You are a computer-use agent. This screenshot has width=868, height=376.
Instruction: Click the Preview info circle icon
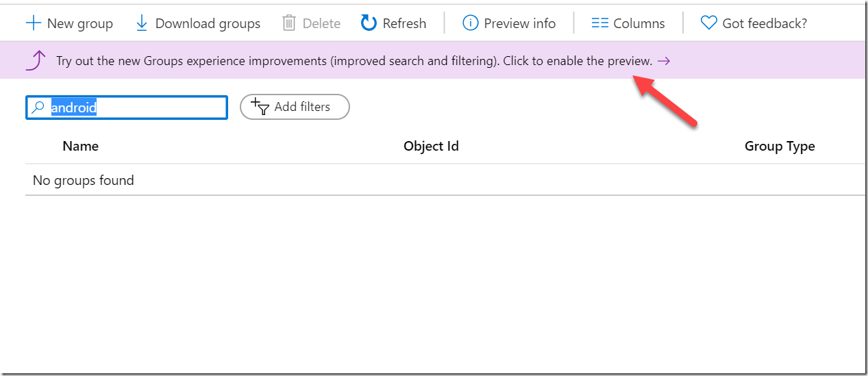[x=470, y=23]
